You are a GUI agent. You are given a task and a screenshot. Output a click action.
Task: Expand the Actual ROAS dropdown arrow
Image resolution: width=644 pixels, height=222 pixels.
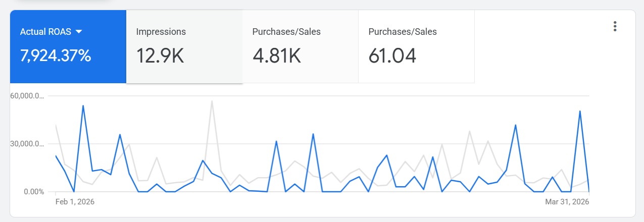(79, 32)
